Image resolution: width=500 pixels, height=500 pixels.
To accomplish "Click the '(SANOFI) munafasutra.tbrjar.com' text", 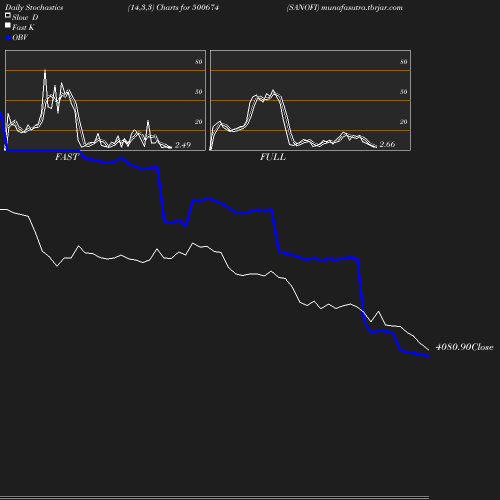I will click(x=344, y=7).
